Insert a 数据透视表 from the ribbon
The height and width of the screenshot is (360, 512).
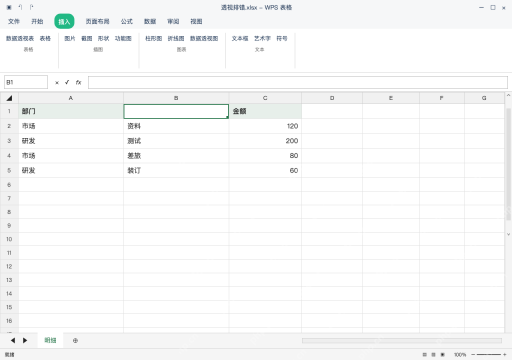[x=20, y=38]
